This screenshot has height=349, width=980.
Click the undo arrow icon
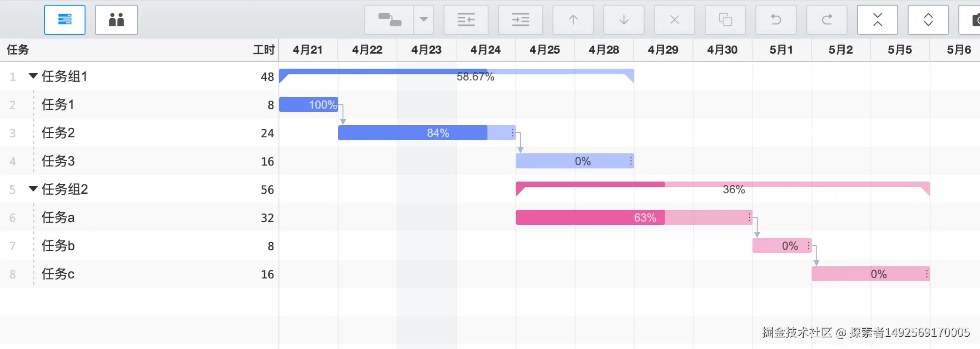tap(776, 20)
